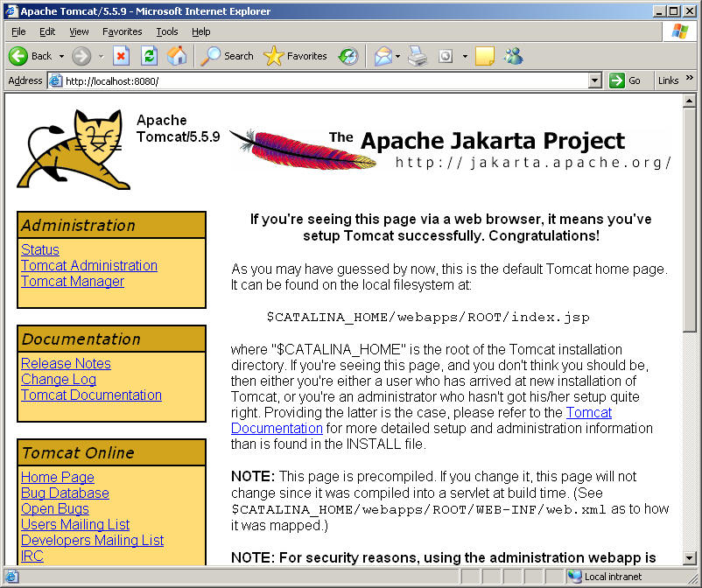
Task: Open the IRC link
Action: click(x=32, y=556)
